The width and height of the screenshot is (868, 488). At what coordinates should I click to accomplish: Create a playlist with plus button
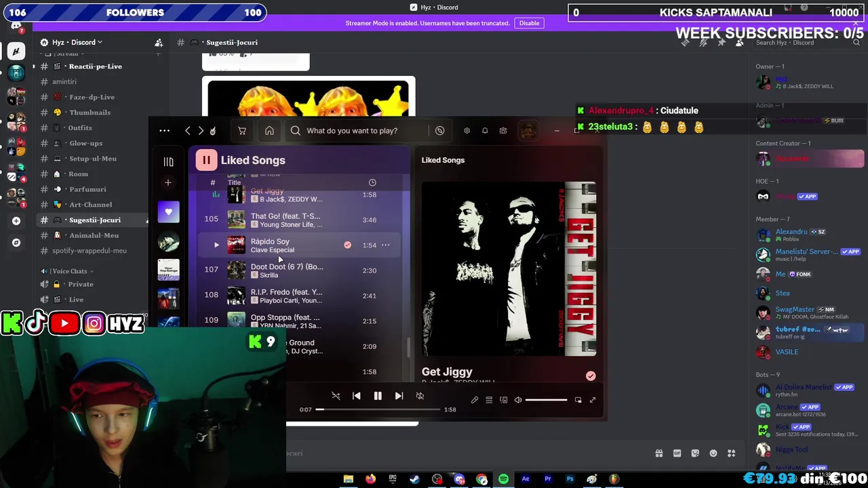click(168, 182)
